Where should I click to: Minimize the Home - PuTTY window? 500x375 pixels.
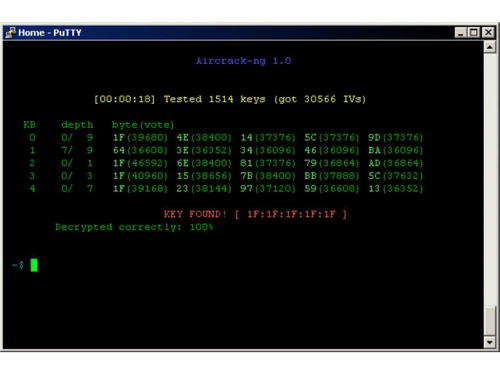point(461,32)
